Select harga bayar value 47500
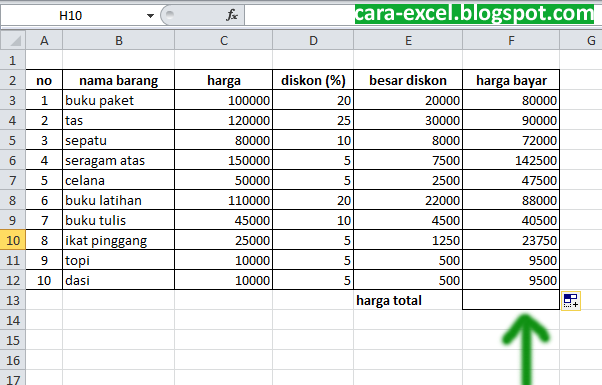602x385 pixels. pyautogui.click(x=511, y=180)
